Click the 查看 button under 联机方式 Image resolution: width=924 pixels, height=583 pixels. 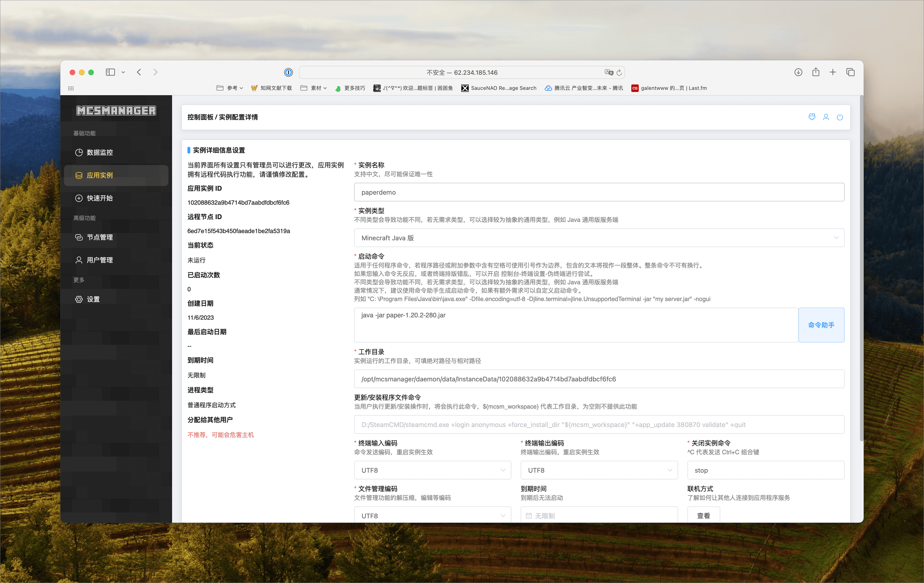pyautogui.click(x=703, y=515)
